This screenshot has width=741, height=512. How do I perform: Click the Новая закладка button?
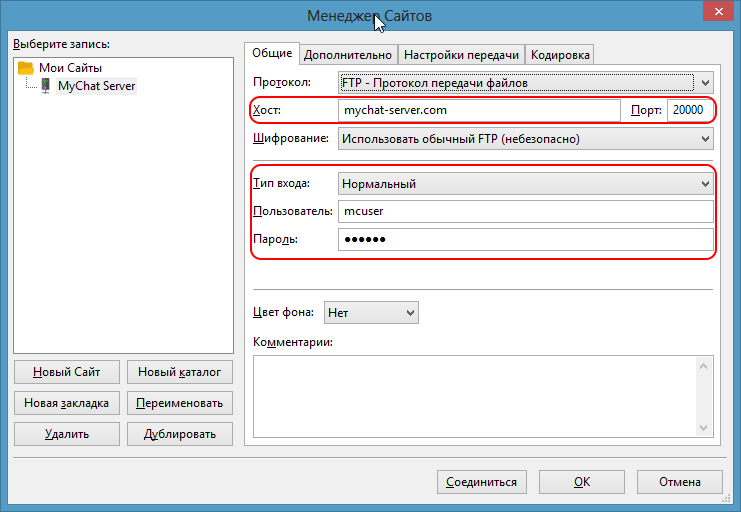(67, 403)
